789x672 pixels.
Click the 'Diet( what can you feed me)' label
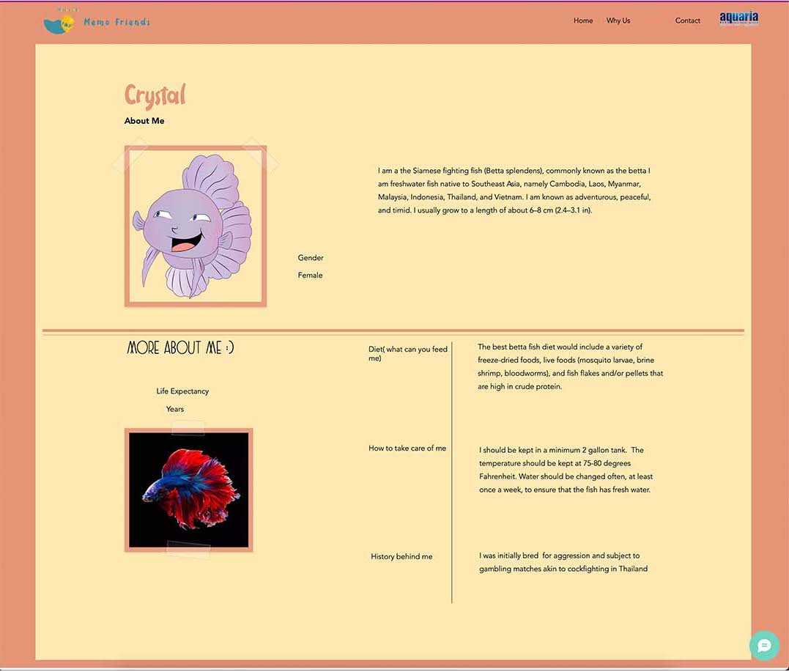click(x=407, y=353)
